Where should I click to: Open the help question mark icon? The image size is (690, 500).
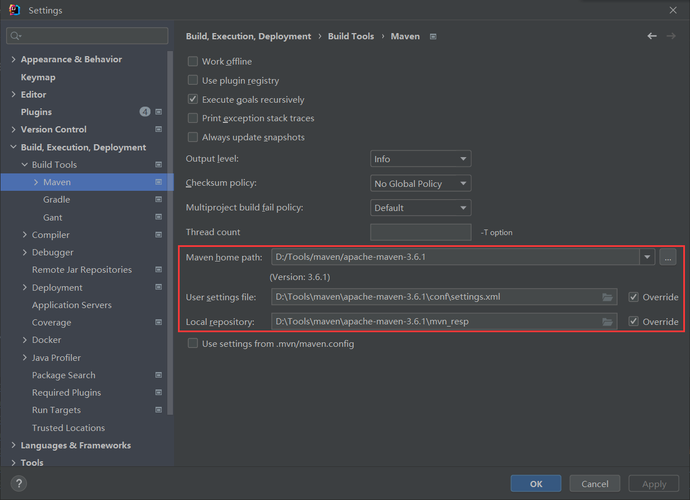click(18, 483)
